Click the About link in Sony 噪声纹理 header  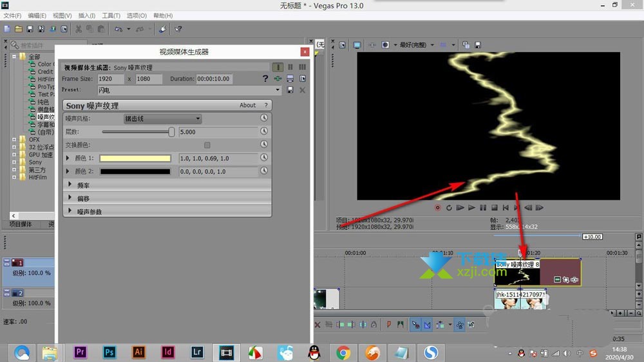(248, 105)
